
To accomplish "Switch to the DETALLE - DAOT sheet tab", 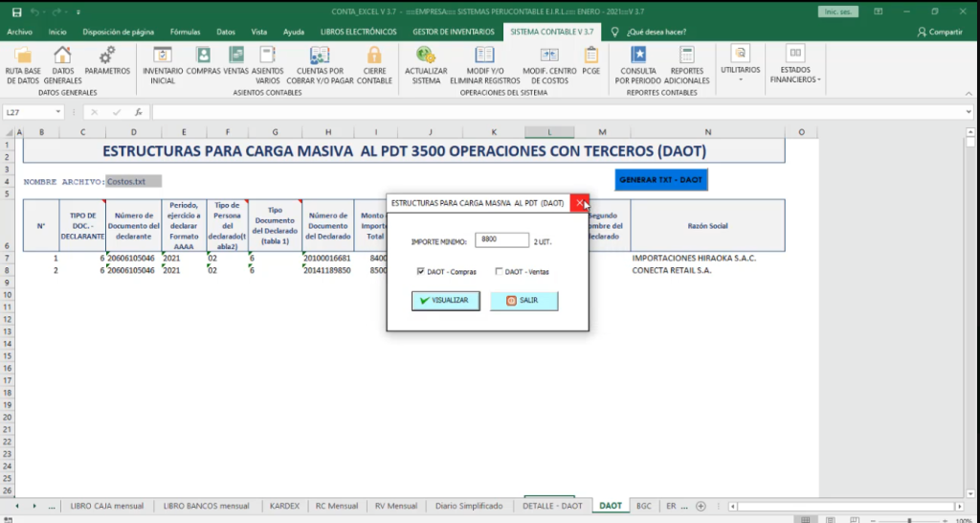I will click(552, 506).
